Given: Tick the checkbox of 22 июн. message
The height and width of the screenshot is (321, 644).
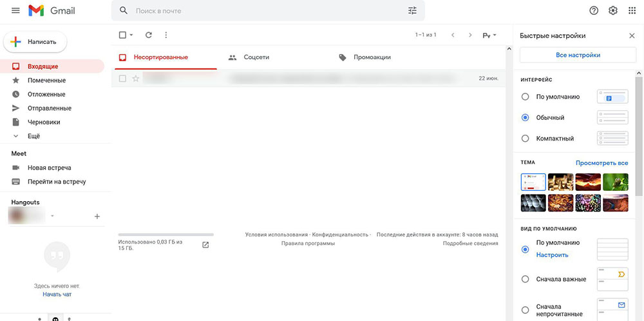Looking at the screenshot, I should [x=122, y=79].
